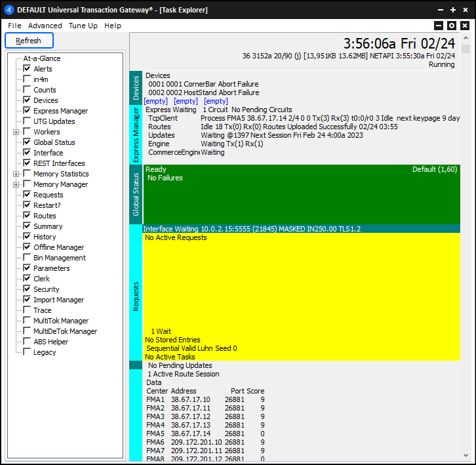This screenshot has height=465, width=476.
Task: Expand the Memory Manager tree node
Action: click(x=16, y=184)
